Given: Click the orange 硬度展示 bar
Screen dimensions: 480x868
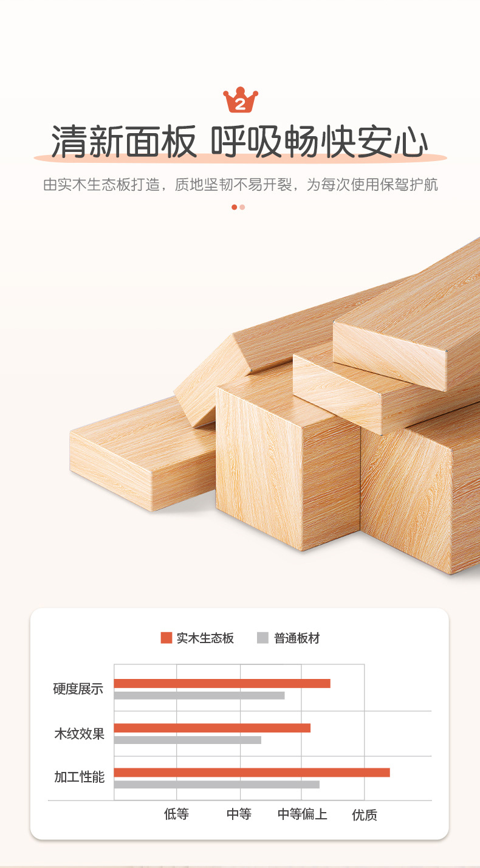Looking at the screenshot, I should [x=222, y=683].
